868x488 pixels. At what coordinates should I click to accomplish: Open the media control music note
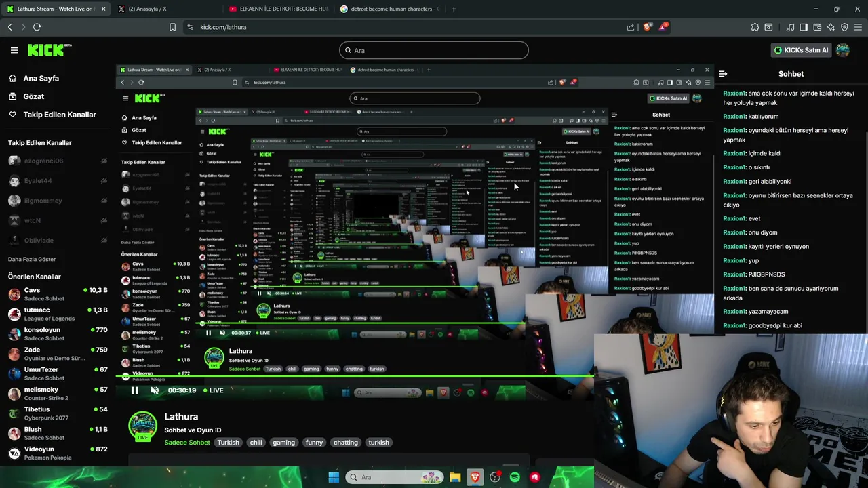click(790, 27)
